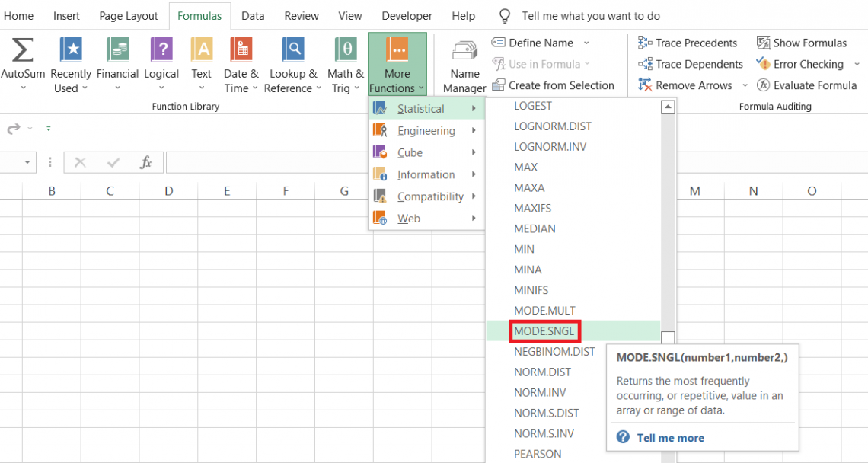Open the Name Manager
The height and width of the screenshot is (463, 868).
(464, 65)
